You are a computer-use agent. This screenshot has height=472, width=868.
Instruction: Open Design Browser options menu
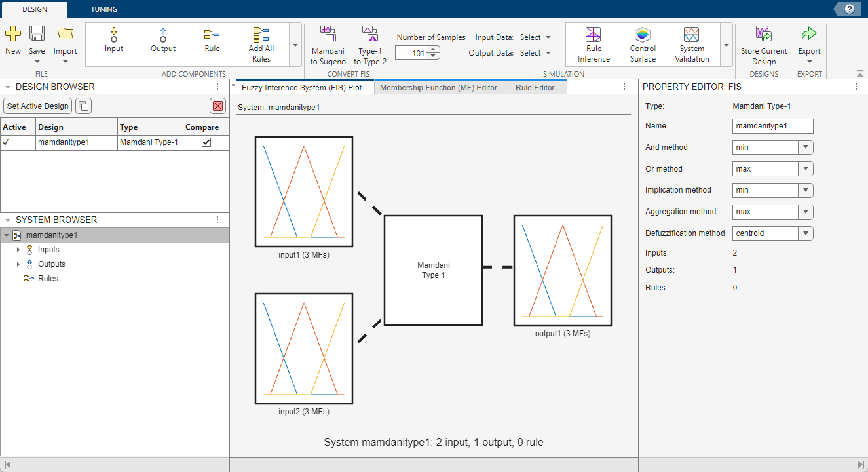(218, 87)
